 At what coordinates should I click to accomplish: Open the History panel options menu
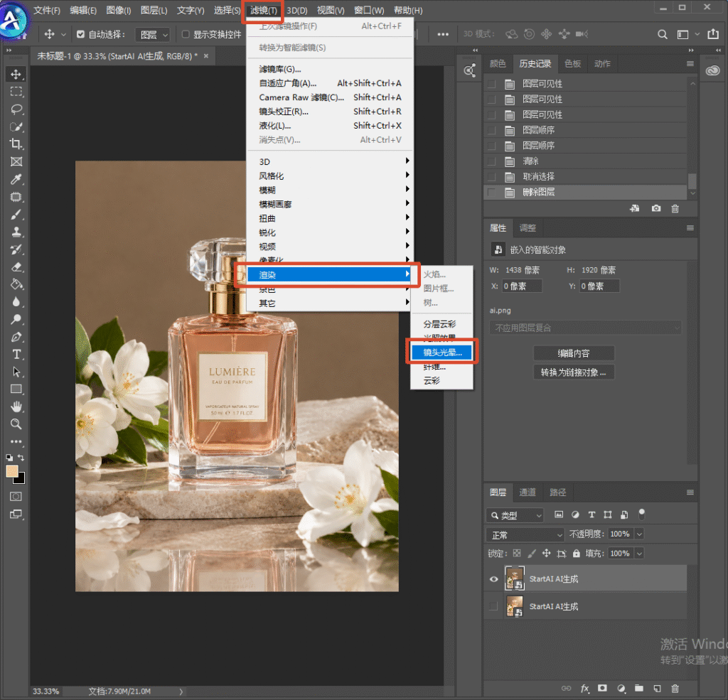pos(690,63)
